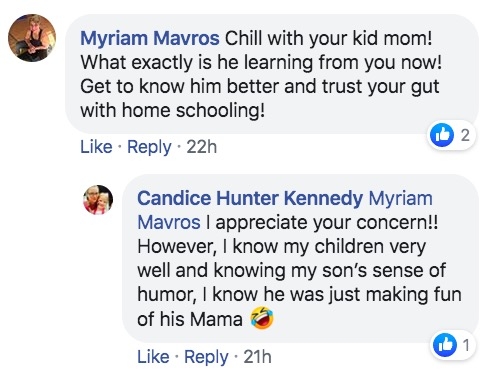Open Candice Hunter Kennedy's profile picture
501x382 pixels.
(98, 200)
